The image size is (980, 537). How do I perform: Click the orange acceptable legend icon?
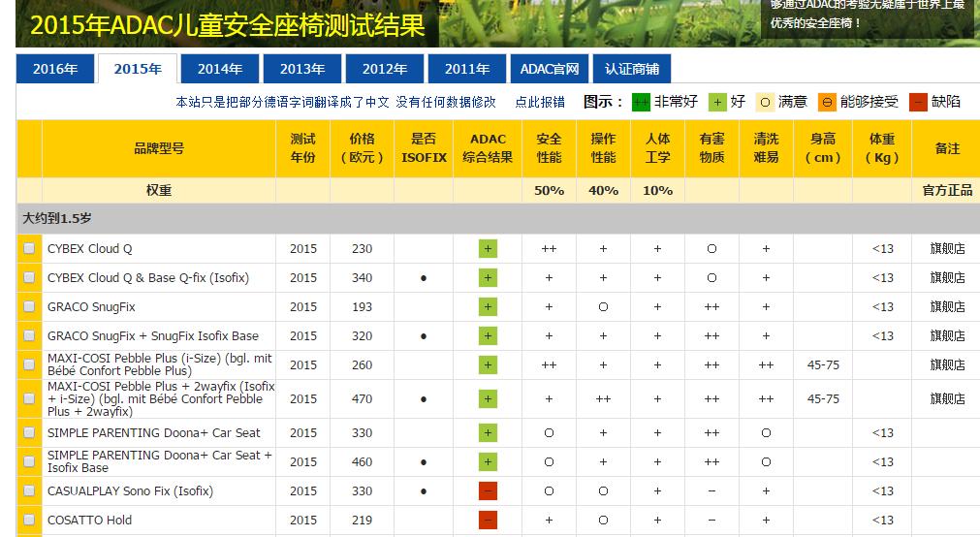(827, 102)
